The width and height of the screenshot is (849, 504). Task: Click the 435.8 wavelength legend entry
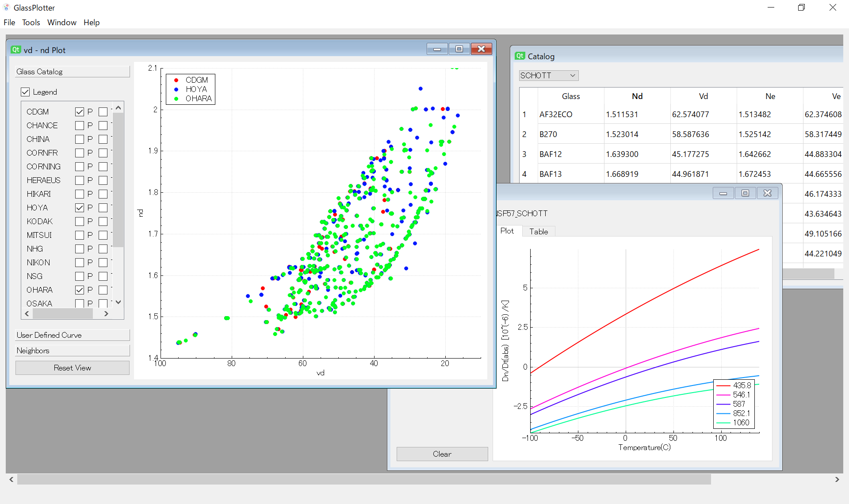coord(734,386)
